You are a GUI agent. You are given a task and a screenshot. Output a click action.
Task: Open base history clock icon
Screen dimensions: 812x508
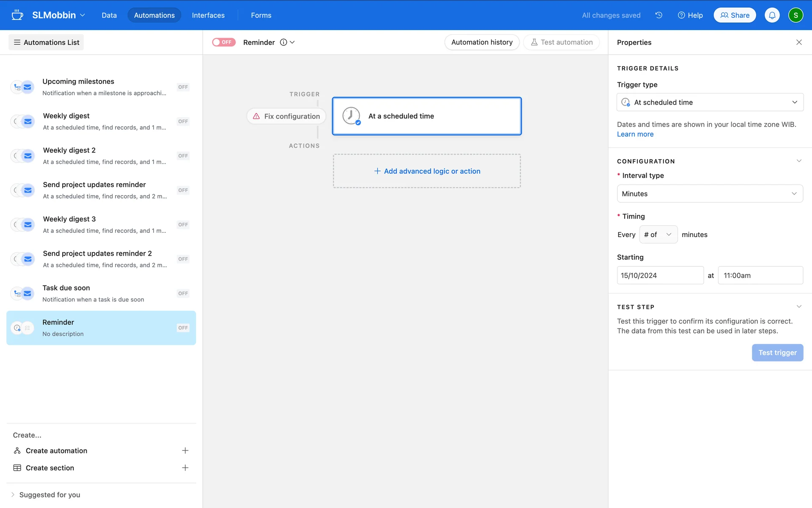point(658,15)
